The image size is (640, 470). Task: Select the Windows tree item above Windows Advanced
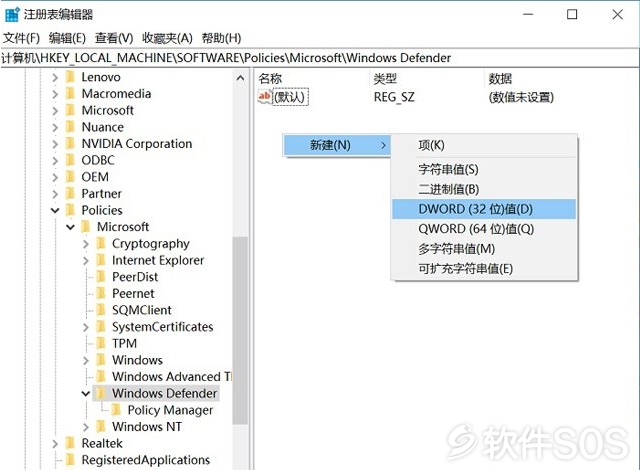pos(138,360)
